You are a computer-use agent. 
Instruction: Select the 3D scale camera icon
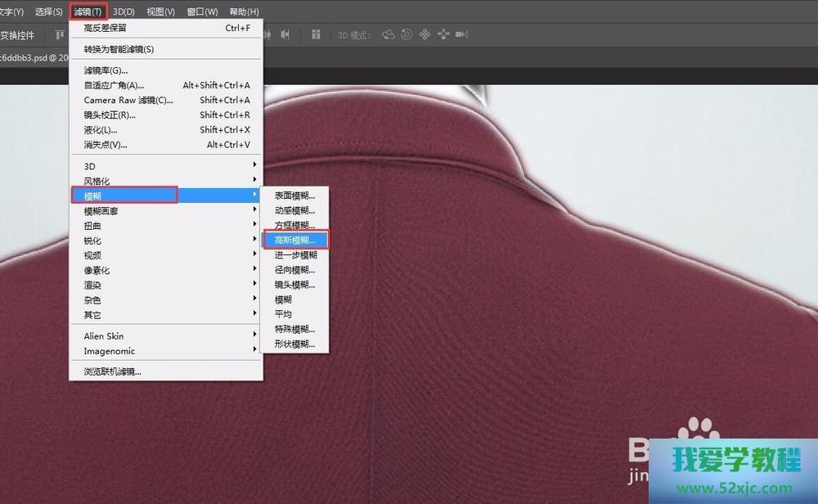461,34
